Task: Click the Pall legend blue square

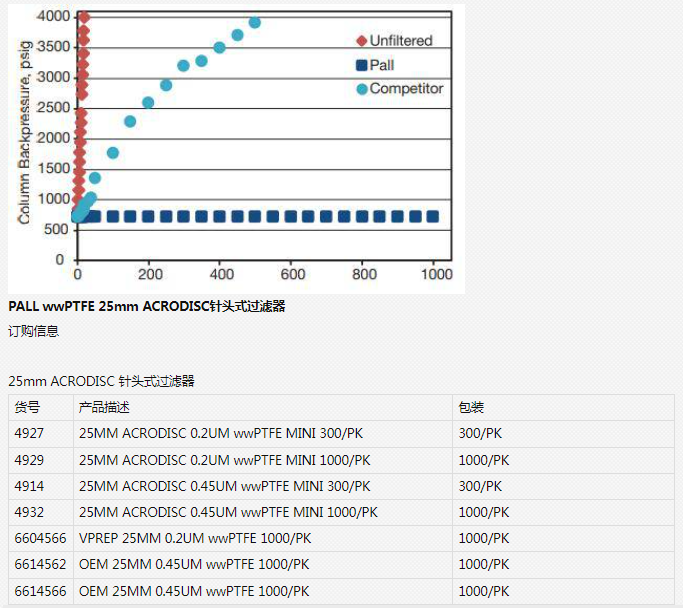Action: pyautogui.click(x=362, y=65)
